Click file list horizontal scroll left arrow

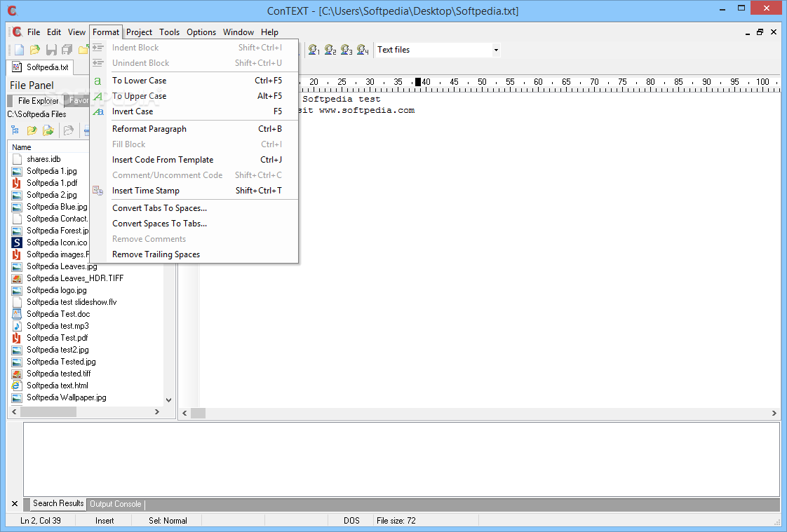(x=14, y=412)
